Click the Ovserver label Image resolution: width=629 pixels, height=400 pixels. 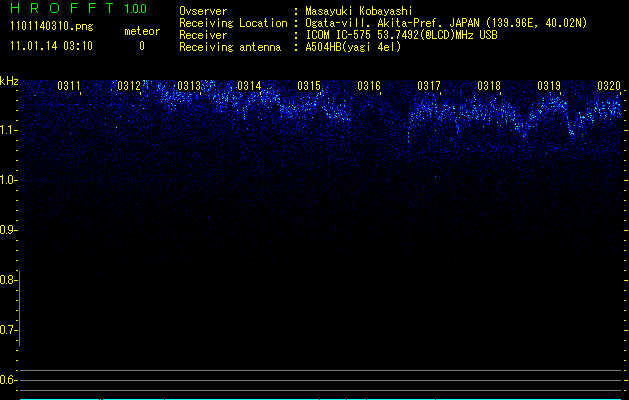[x=203, y=11]
